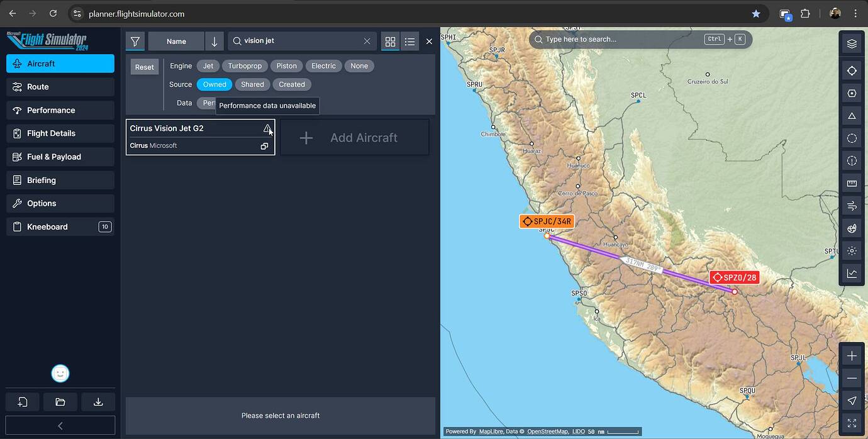Viewport: 868px width, 439px height.
Task: Open the map layers icon
Action: [852, 43]
